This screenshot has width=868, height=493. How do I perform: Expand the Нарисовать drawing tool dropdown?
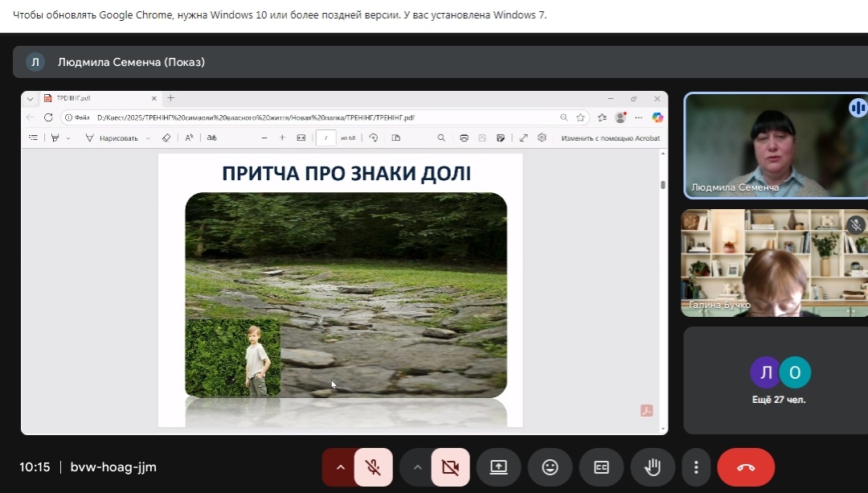tap(148, 137)
